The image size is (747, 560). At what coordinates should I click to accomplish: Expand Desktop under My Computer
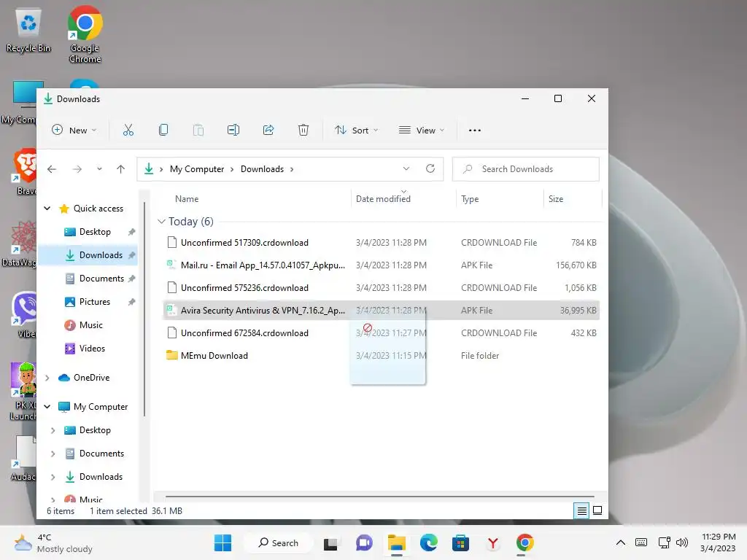(x=53, y=430)
